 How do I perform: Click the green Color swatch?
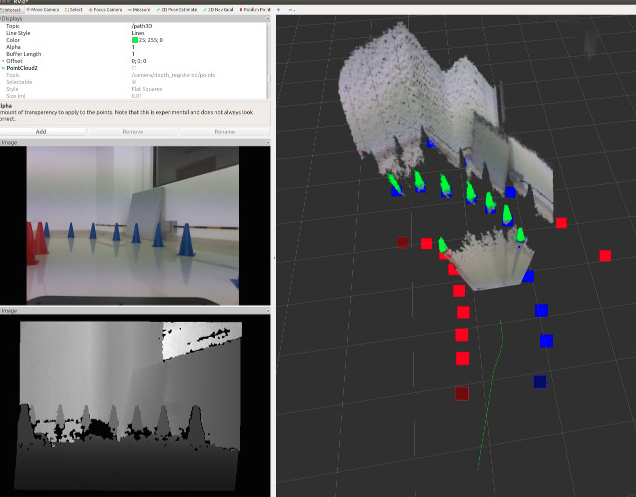135,40
